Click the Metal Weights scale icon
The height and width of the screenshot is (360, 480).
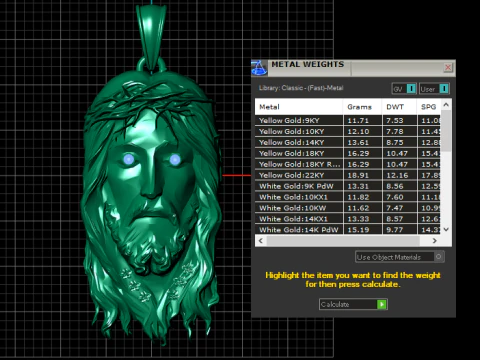(x=259, y=68)
